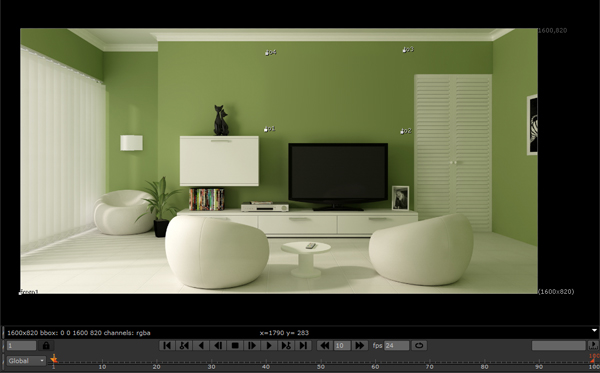The image size is (600, 373).
Task: Toggle the frame lock icon
Action: pyautogui.click(x=46, y=345)
